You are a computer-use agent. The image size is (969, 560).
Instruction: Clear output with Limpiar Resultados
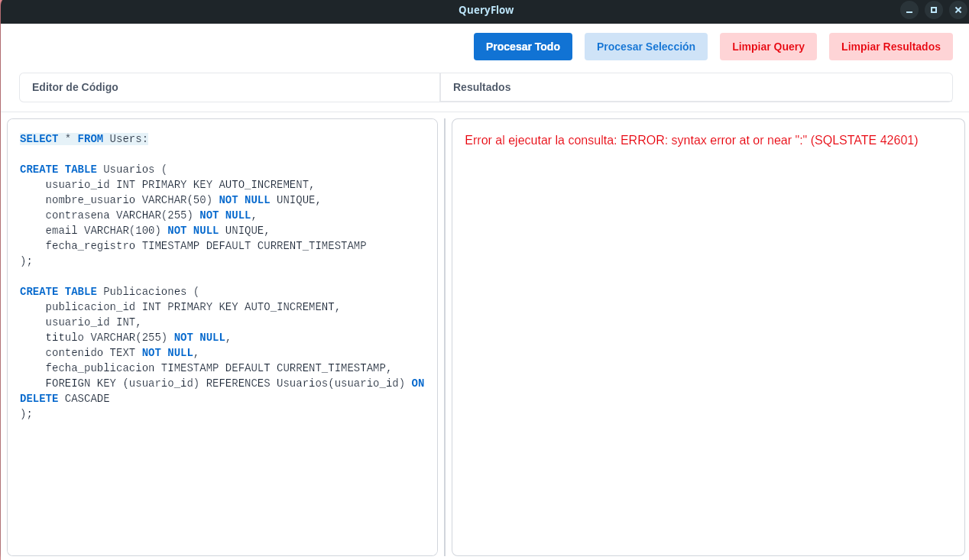(x=890, y=47)
